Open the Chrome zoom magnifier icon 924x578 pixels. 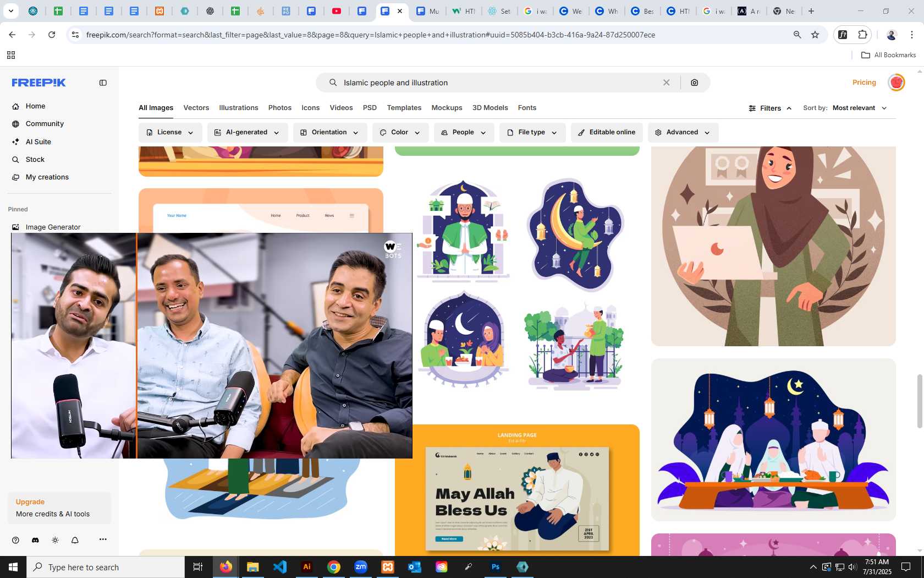point(797,35)
